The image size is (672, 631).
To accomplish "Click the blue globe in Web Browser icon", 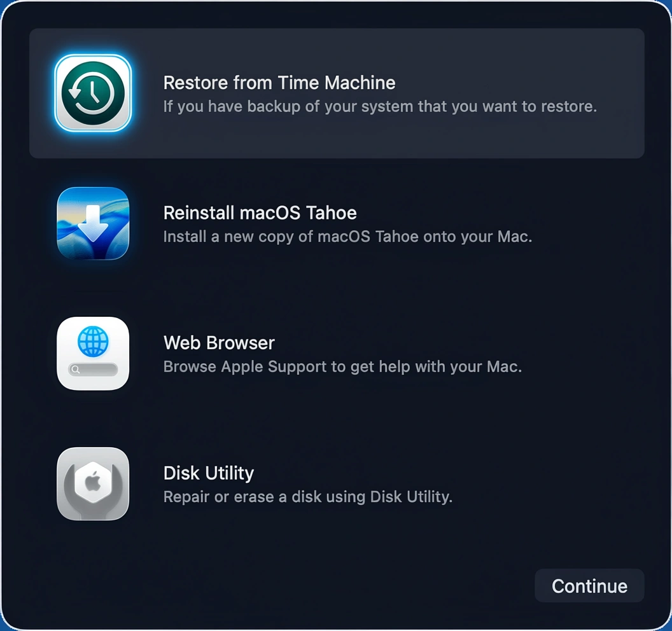I will tap(93, 342).
